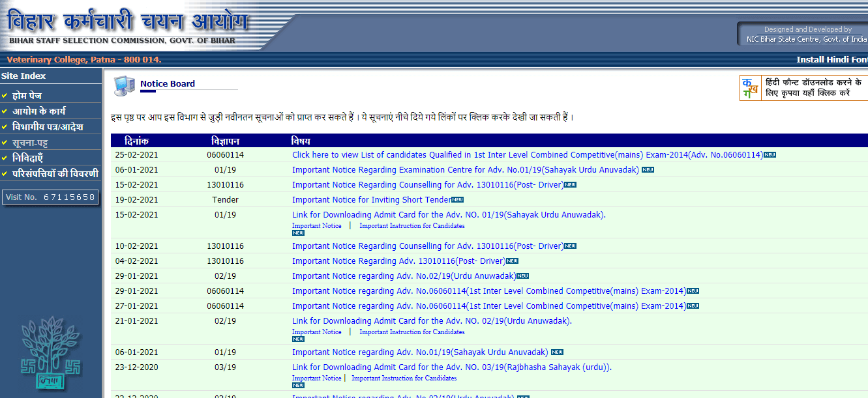868x398 pixels.
Task: Click NEW badge beside Short Tender notice
Action: (458, 200)
